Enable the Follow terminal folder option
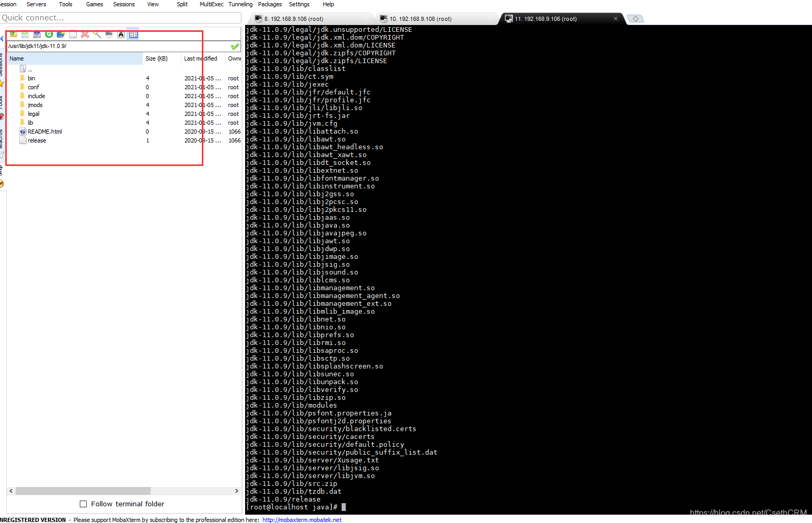The height and width of the screenshot is (523, 812). point(83,504)
